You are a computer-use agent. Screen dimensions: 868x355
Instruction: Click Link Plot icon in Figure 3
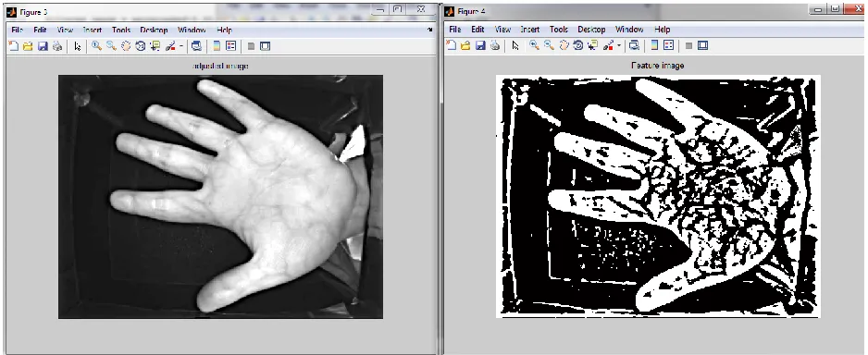pos(196,46)
